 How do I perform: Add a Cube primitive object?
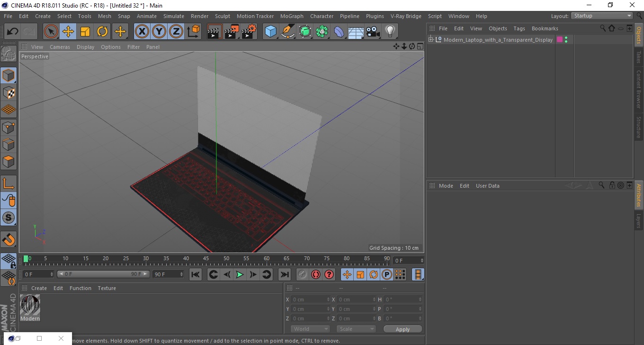(x=271, y=32)
